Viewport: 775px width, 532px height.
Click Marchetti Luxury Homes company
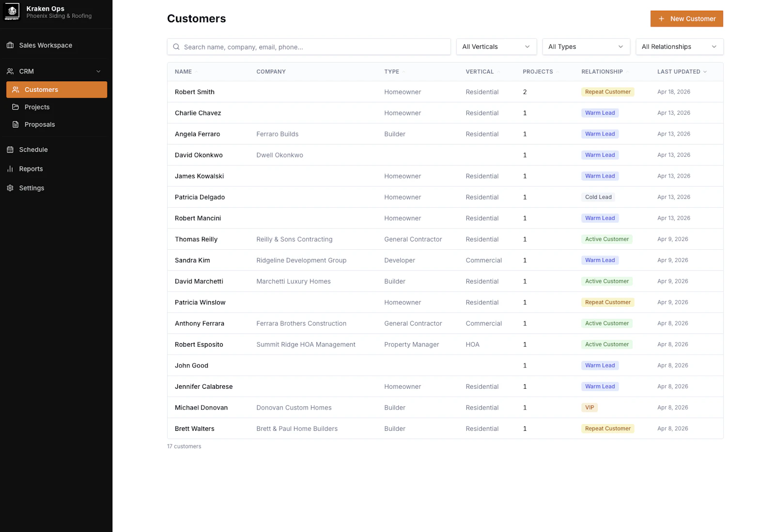coord(294,281)
